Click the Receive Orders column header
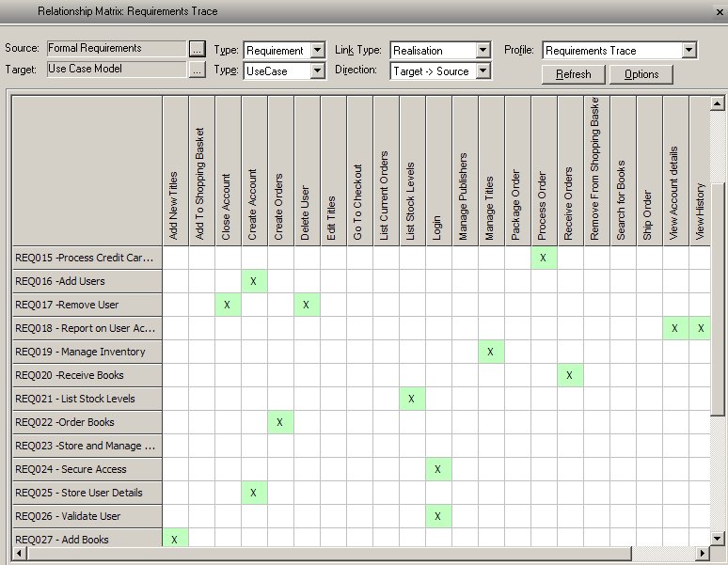The height and width of the screenshot is (565, 728). click(570, 171)
